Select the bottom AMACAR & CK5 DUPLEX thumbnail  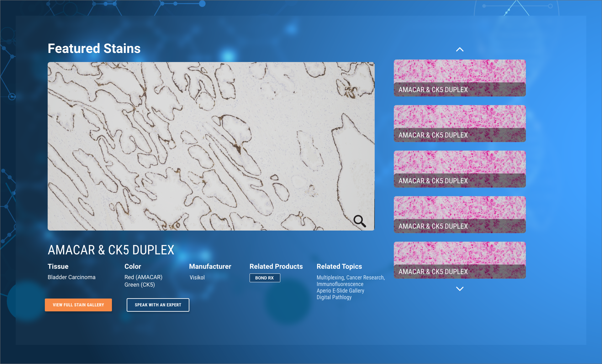[x=459, y=260]
